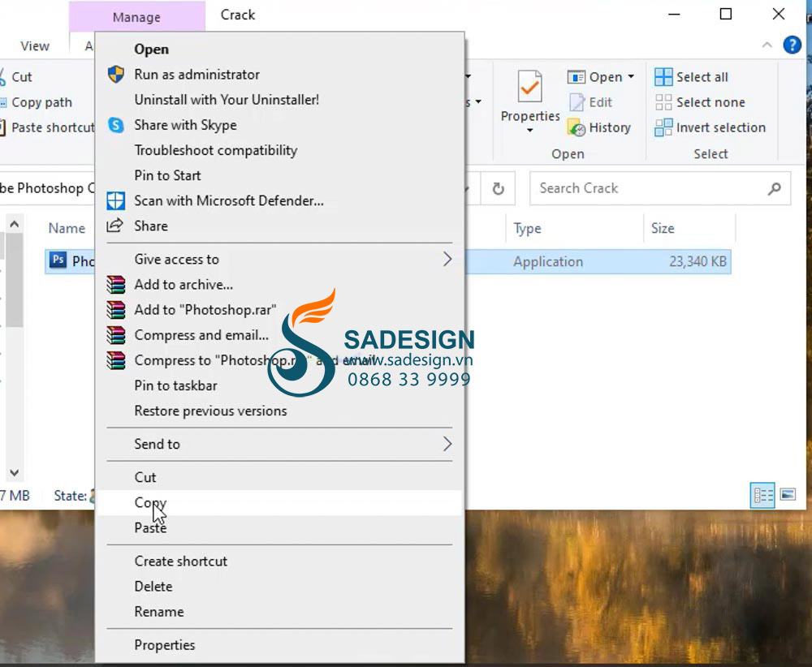Sort by the Type column header
Viewport: 812px width, 667px height.
tap(527, 228)
